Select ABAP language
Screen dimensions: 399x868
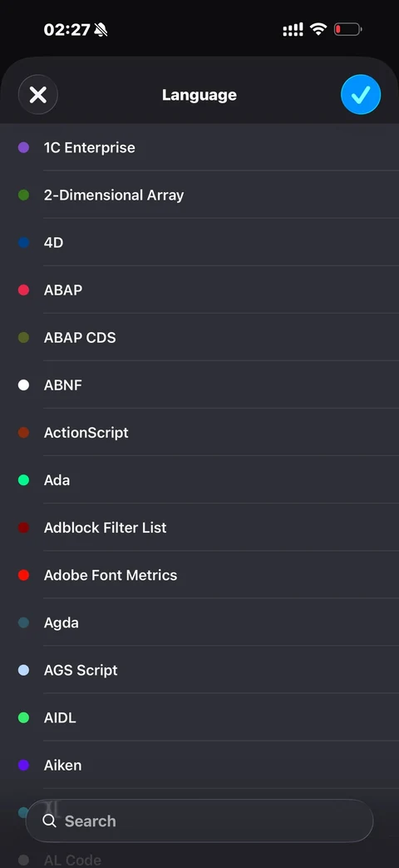pos(199,290)
